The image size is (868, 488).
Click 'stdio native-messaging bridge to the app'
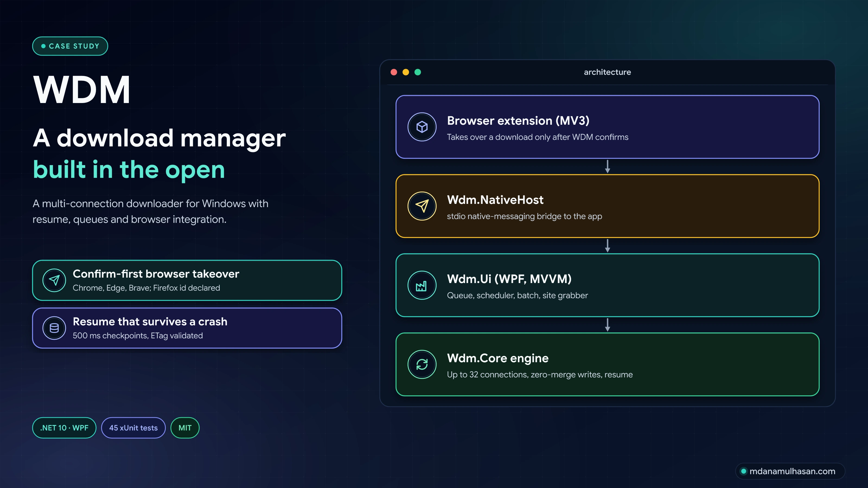click(524, 216)
